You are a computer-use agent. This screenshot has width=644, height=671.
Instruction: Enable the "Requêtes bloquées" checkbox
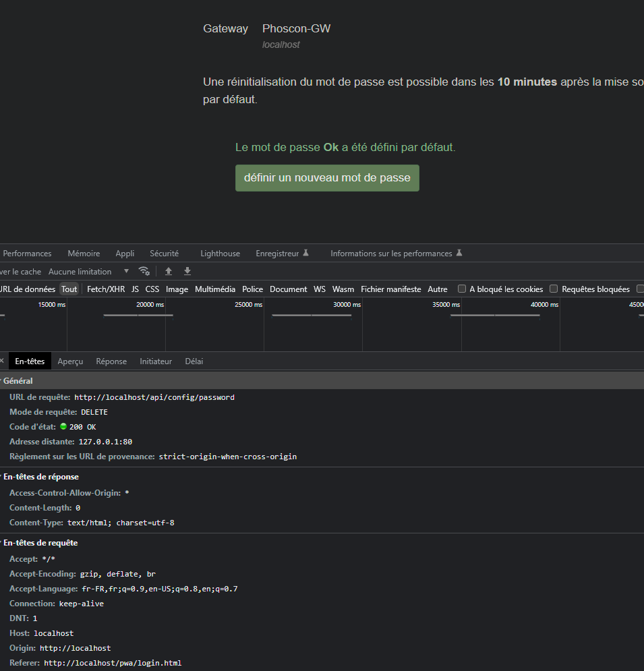(554, 289)
